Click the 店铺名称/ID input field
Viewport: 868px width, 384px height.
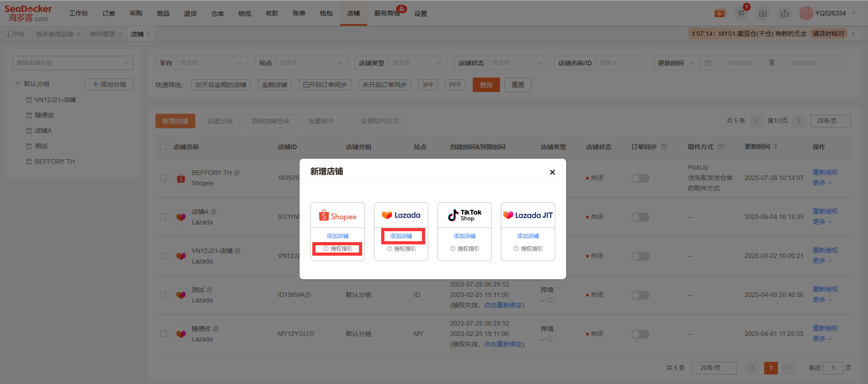pyautogui.click(x=621, y=63)
